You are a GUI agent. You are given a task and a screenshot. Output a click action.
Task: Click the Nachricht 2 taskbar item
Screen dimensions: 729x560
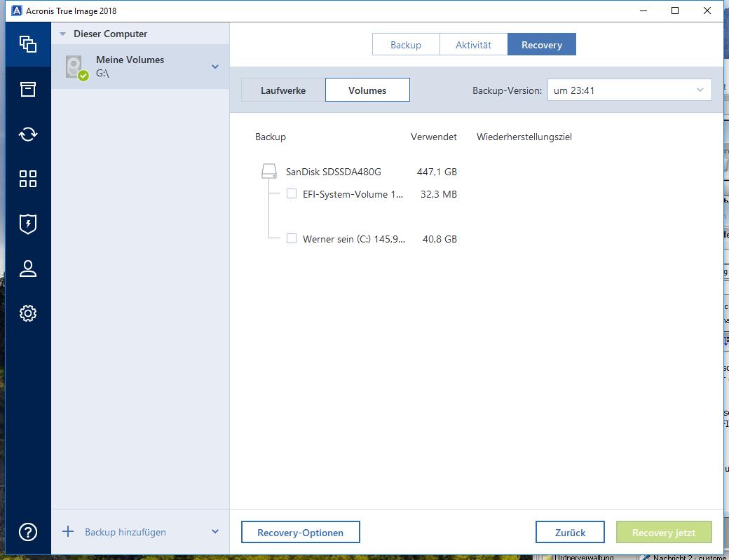(683, 556)
